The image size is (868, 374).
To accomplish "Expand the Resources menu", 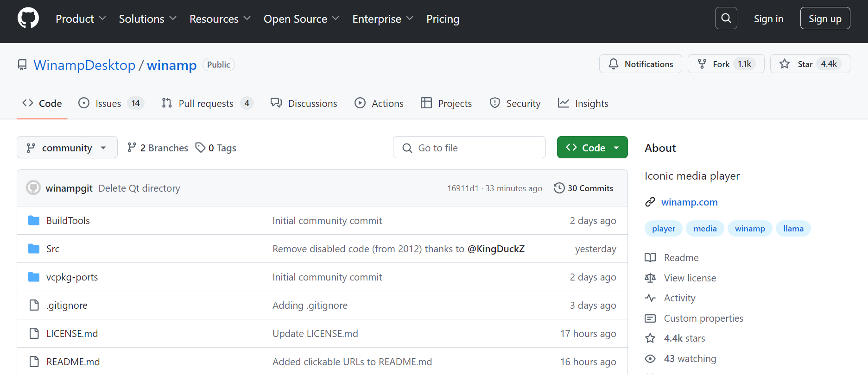I will click(x=220, y=19).
